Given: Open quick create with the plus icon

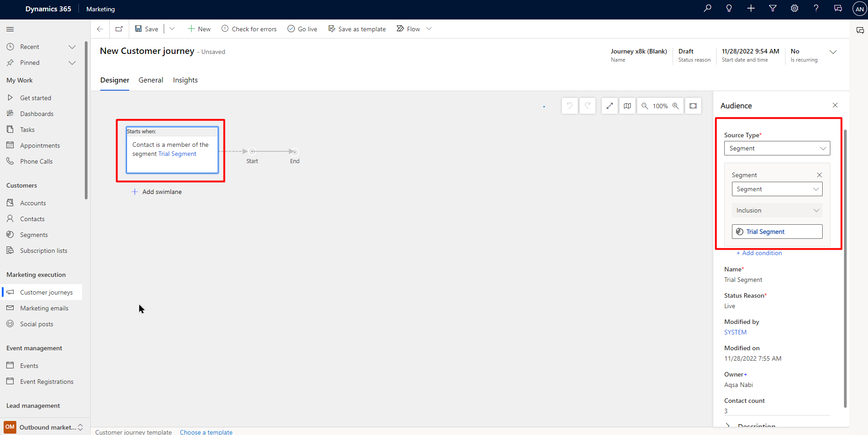Looking at the screenshot, I should (751, 8).
